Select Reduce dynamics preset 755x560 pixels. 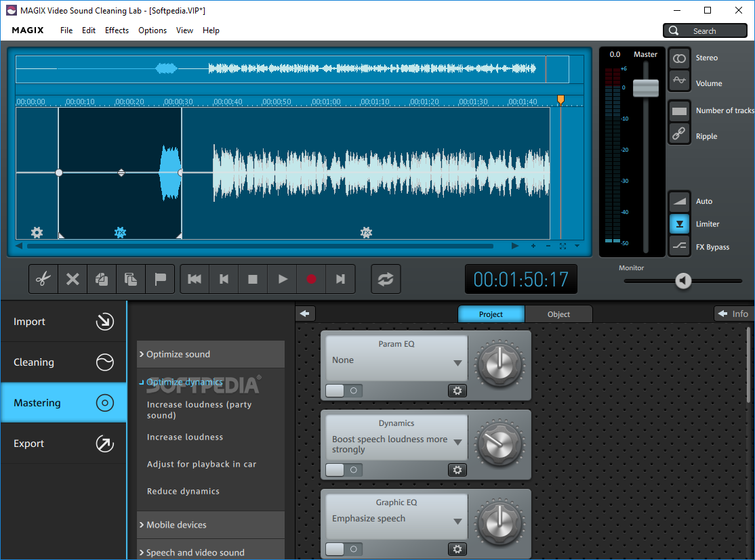(183, 491)
